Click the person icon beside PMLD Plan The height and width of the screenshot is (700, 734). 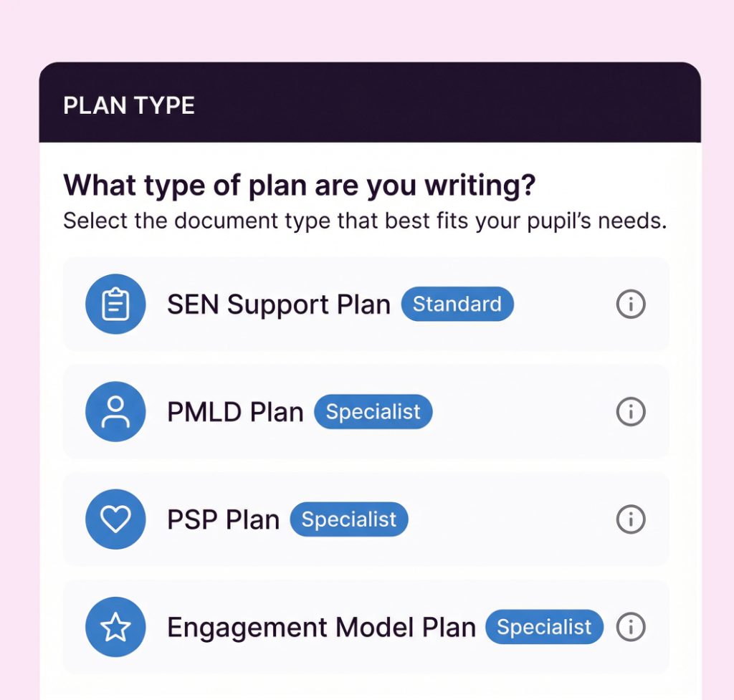115,412
